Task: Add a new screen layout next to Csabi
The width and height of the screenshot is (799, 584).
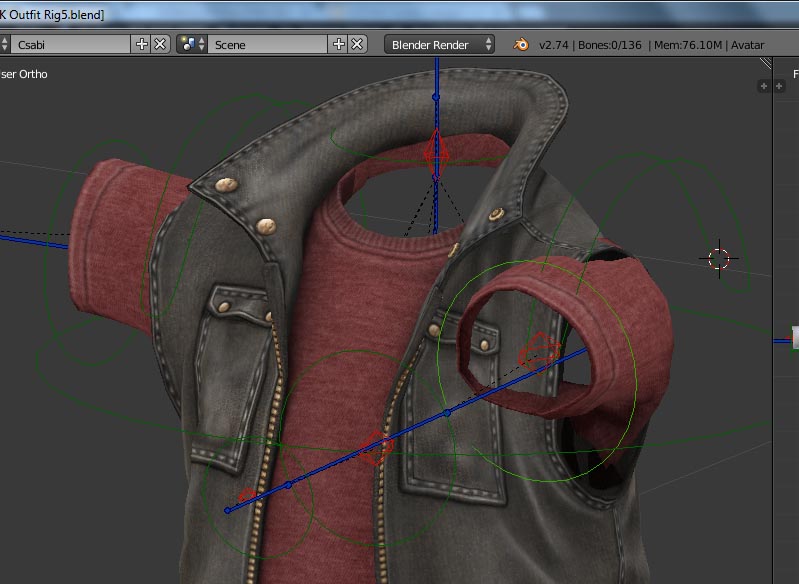Action: pos(142,44)
